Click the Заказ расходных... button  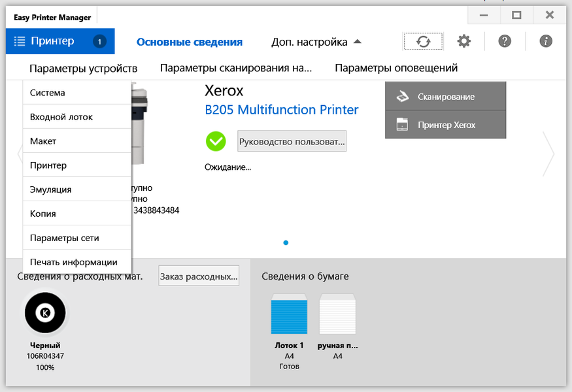(x=199, y=276)
